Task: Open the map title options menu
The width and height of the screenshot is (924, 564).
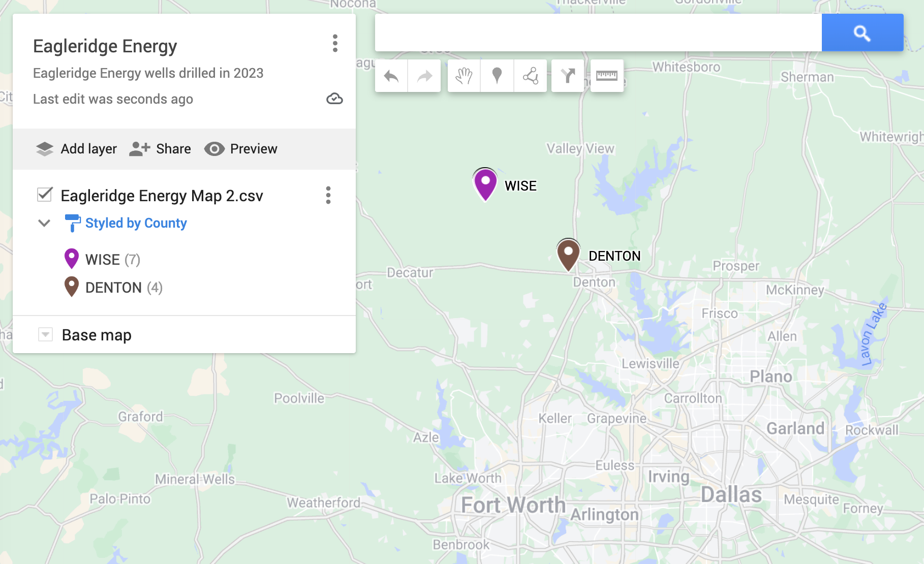Action: 335,44
